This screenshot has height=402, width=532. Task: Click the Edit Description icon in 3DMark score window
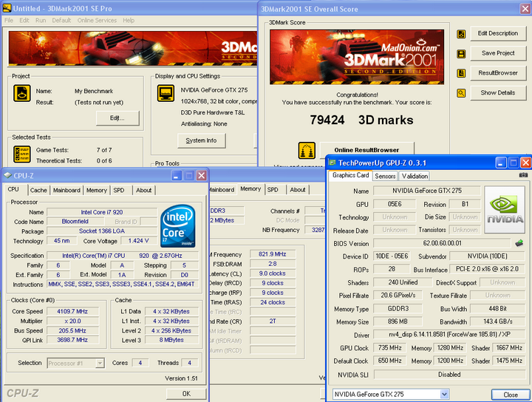tap(461, 34)
